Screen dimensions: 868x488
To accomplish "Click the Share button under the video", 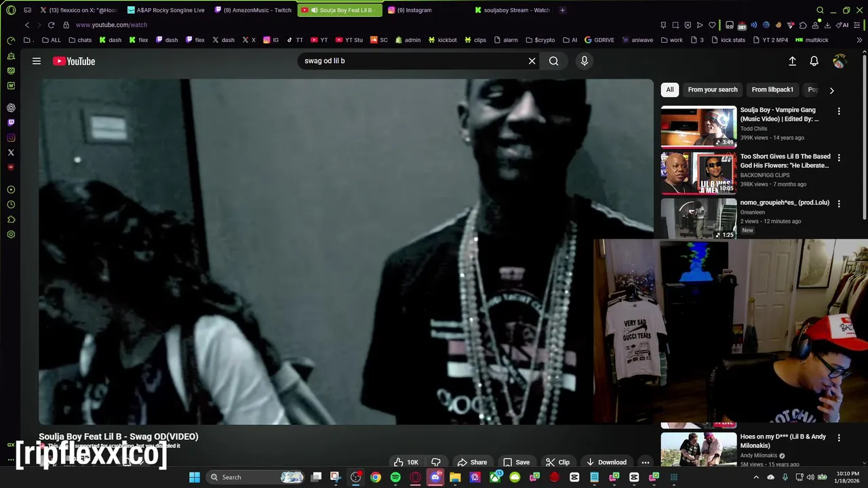I will (x=472, y=462).
